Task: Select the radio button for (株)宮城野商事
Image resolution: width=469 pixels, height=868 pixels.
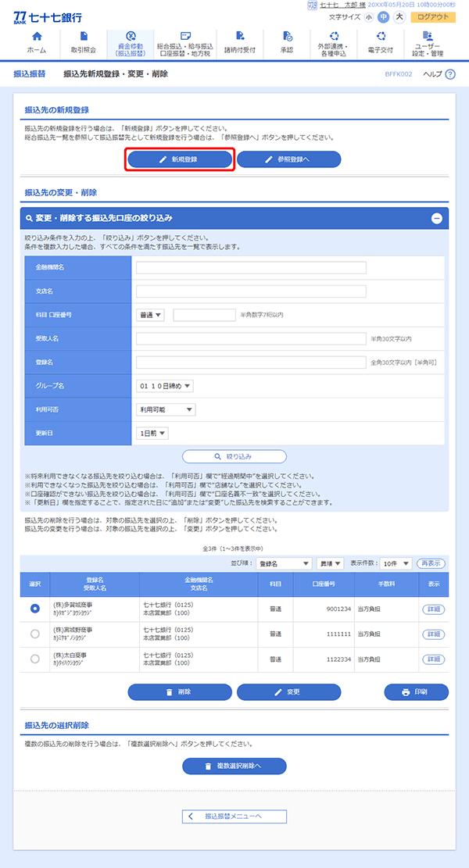Action: click(35, 634)
